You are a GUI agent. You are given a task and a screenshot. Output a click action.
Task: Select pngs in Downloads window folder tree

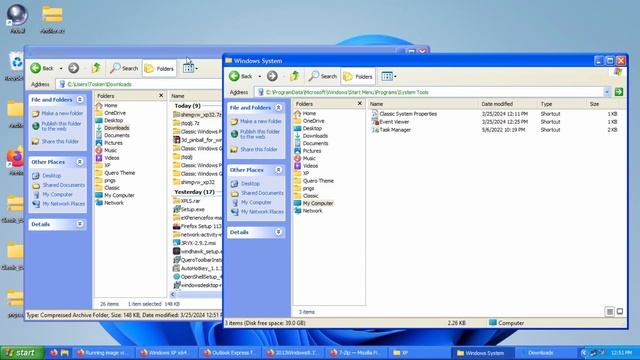pos(110,180)
